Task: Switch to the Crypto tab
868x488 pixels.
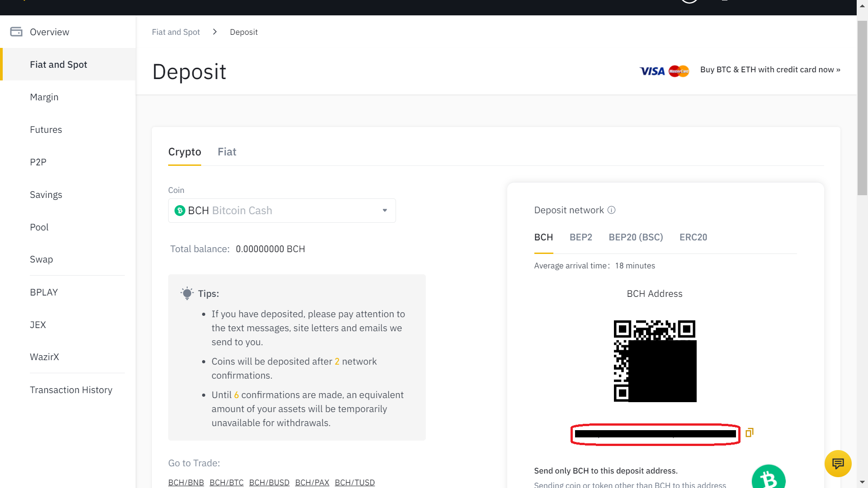Action: tap(184, 152)
